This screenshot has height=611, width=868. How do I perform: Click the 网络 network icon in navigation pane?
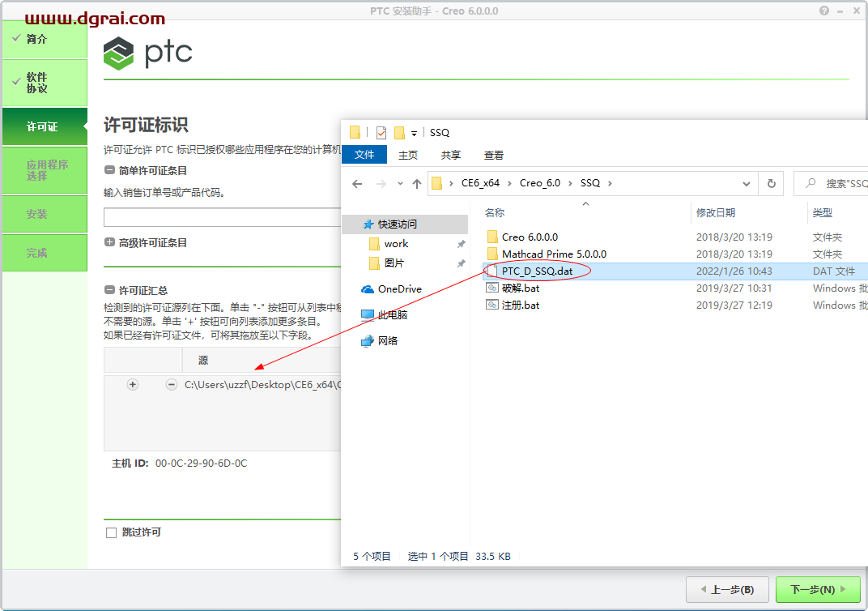368,341
